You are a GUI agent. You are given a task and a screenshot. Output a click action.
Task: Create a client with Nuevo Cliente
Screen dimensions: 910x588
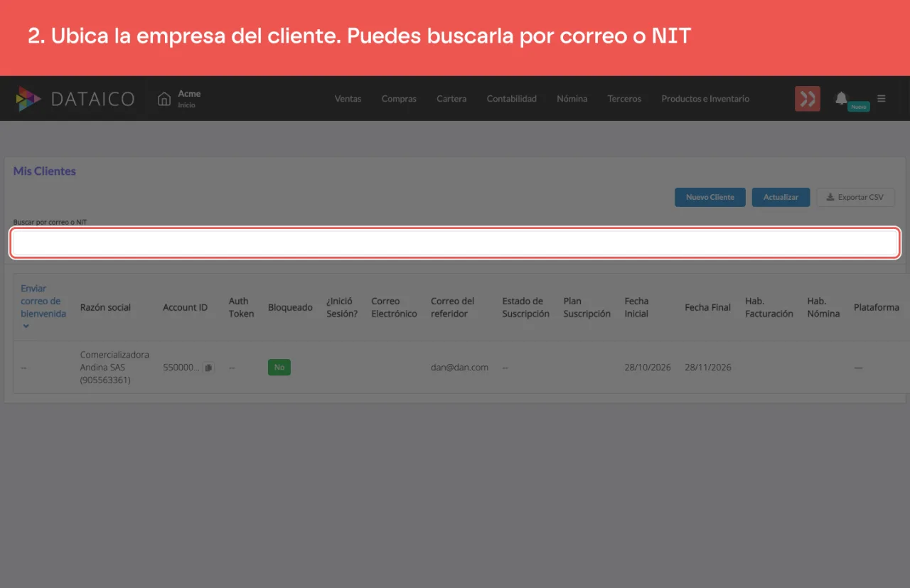pyautogui.click(x=710, y=197)
